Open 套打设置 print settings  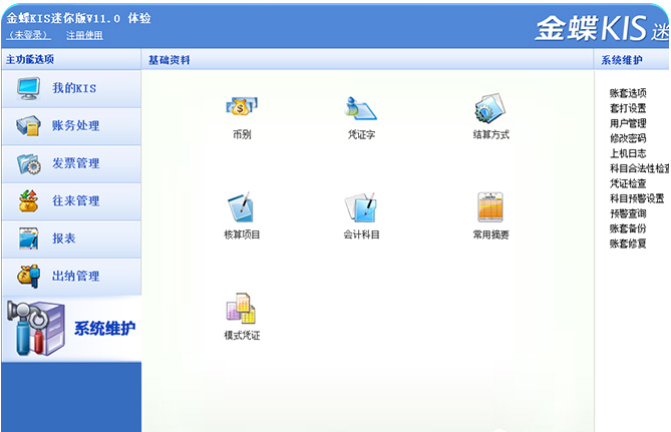pos(628,108)
